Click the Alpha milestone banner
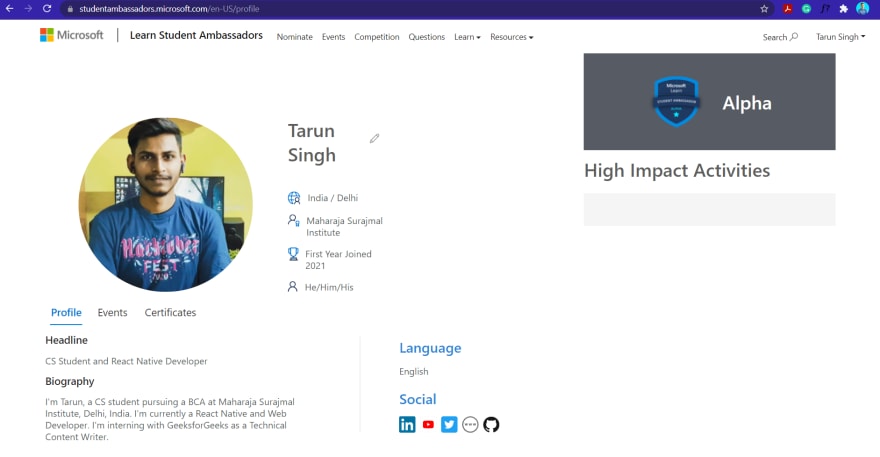This screenshot has width=880, height=457. tap(709, 102)
